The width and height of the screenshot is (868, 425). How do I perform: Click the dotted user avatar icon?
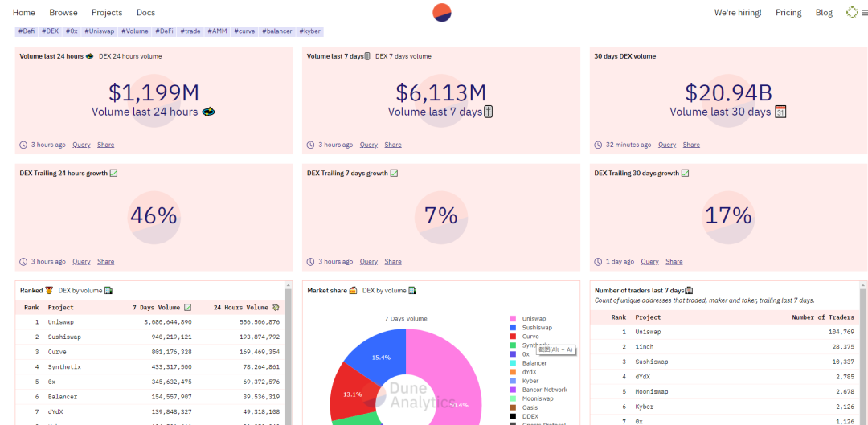[x=852, y=12]
